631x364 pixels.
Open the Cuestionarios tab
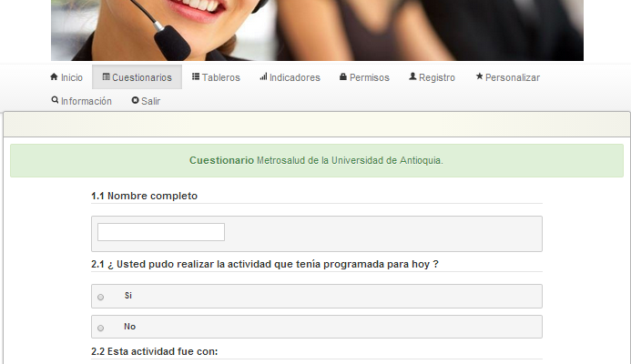click(137, 77)
